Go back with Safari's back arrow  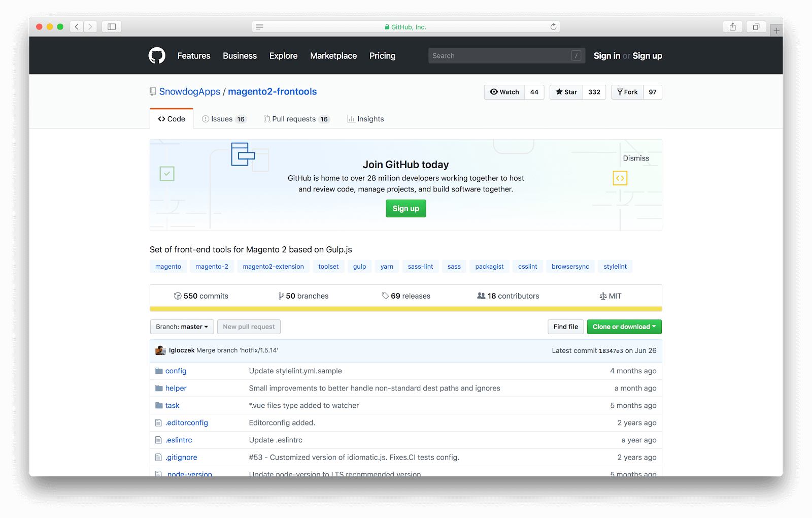tap(77, 26)
